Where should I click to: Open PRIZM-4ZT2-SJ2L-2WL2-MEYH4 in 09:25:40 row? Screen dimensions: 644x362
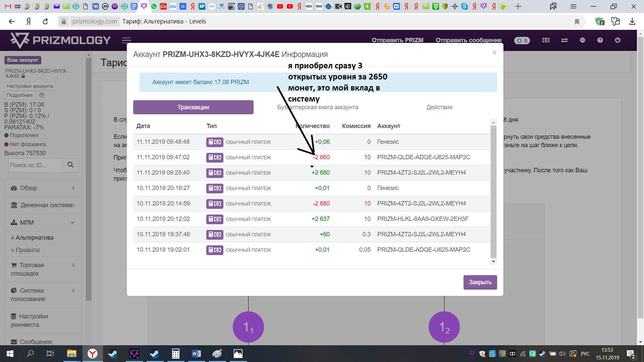click(422, 173)
